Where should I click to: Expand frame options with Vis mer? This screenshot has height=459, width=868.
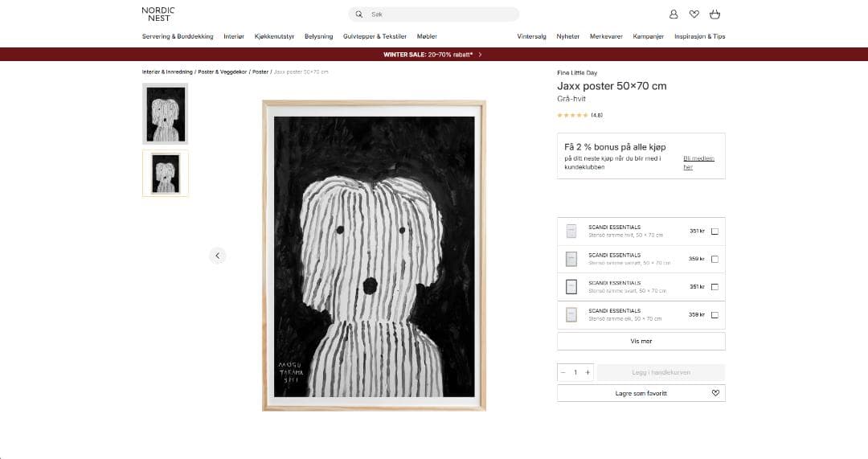(641, 341)
